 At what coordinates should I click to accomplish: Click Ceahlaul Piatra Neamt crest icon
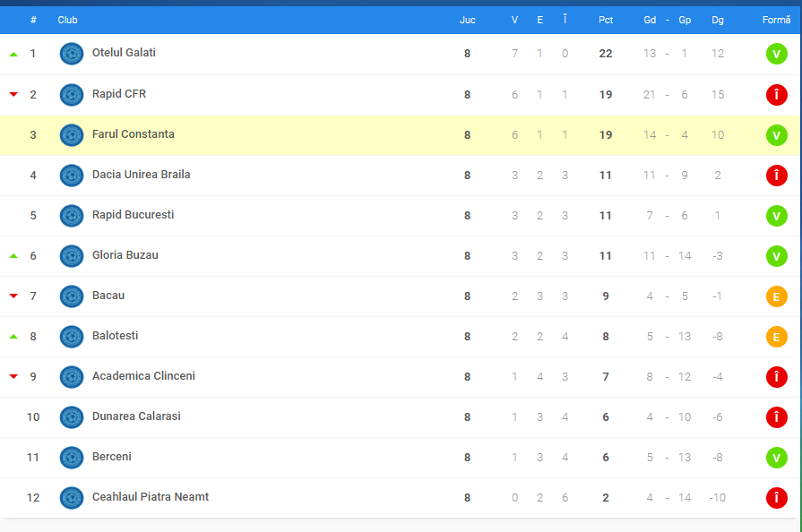pos(72,498)
